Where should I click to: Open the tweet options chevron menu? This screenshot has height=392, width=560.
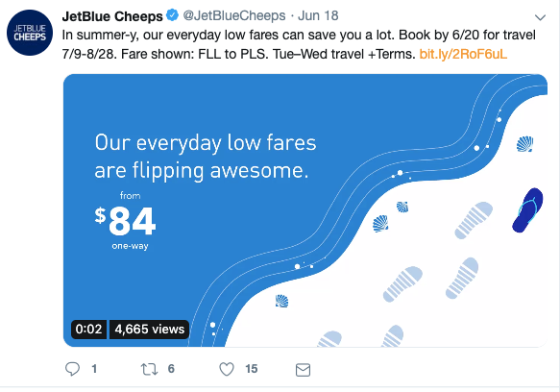pos(540,17)
